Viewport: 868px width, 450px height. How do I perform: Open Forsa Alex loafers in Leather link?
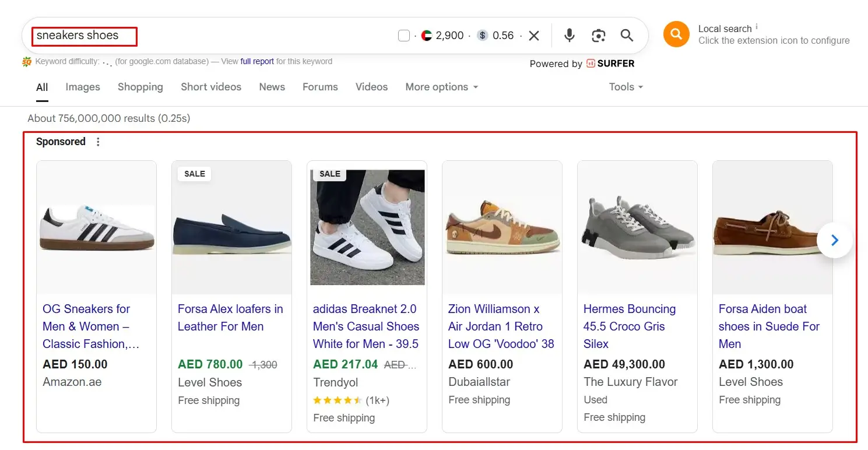pyautogui.click(x=230, y=318)
